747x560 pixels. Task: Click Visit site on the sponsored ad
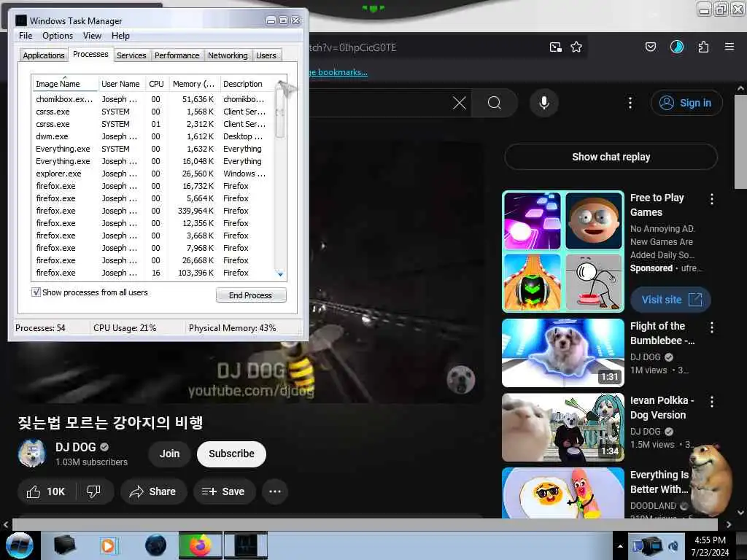670,300
